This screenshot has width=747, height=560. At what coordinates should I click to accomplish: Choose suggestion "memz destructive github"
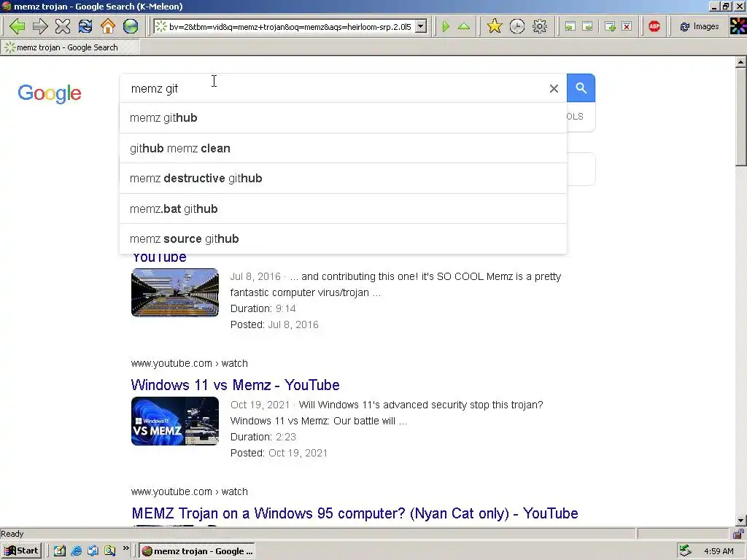pyautogui.click(x=343, y=178)
